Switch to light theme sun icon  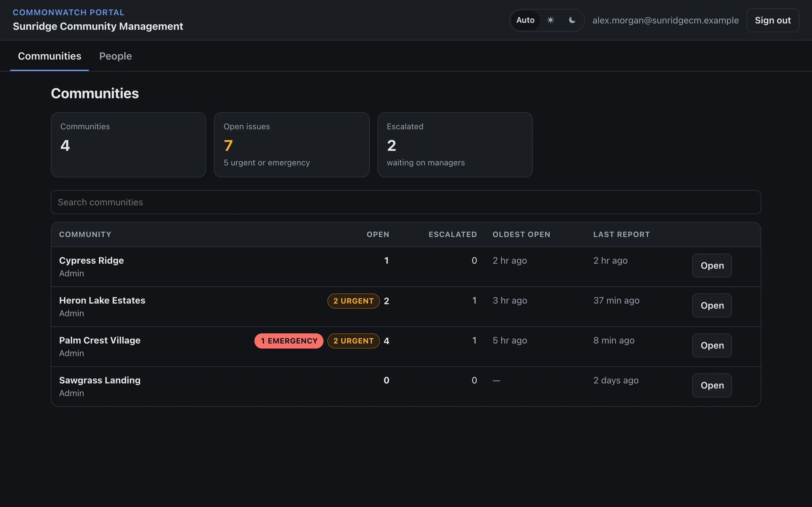[550, 20]
